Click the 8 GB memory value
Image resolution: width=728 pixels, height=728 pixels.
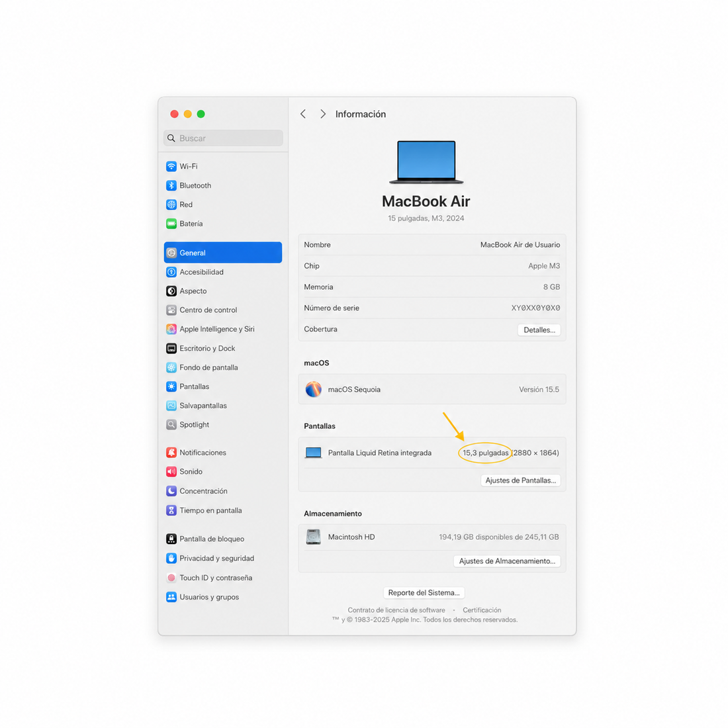click(551, 287)
